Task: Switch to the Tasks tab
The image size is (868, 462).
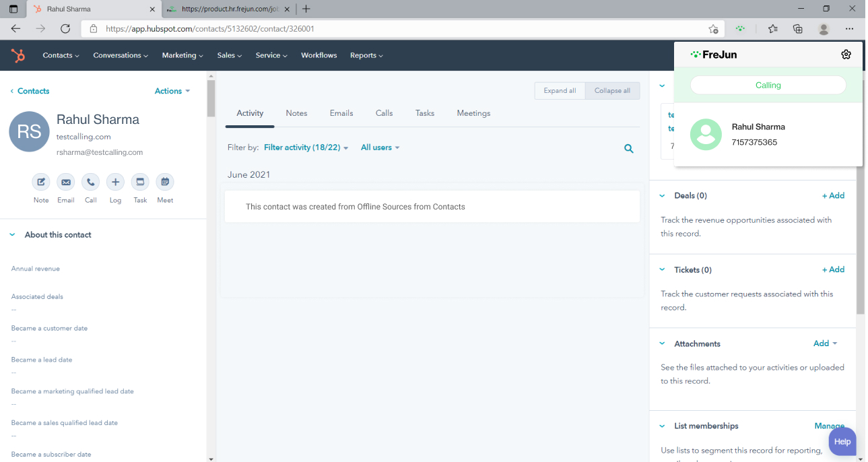Action: point(425,113)
